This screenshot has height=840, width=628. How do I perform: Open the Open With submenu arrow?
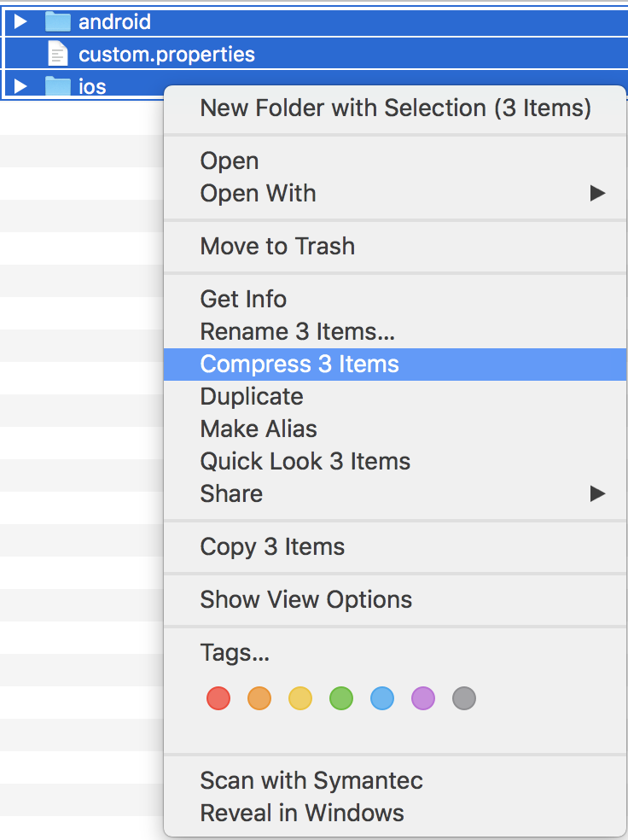pyautogui.click(x=597, y=193)
